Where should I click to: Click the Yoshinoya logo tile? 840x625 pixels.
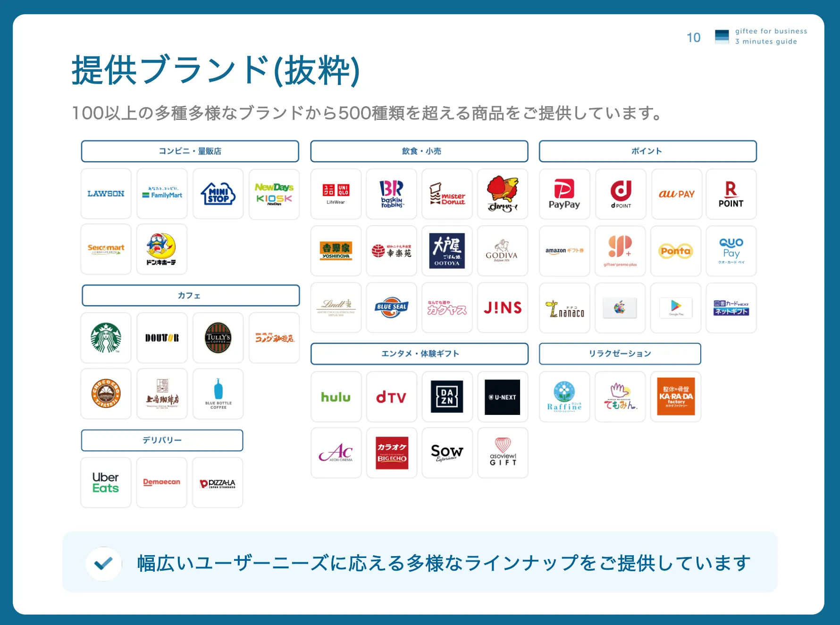tap(336, 251)
